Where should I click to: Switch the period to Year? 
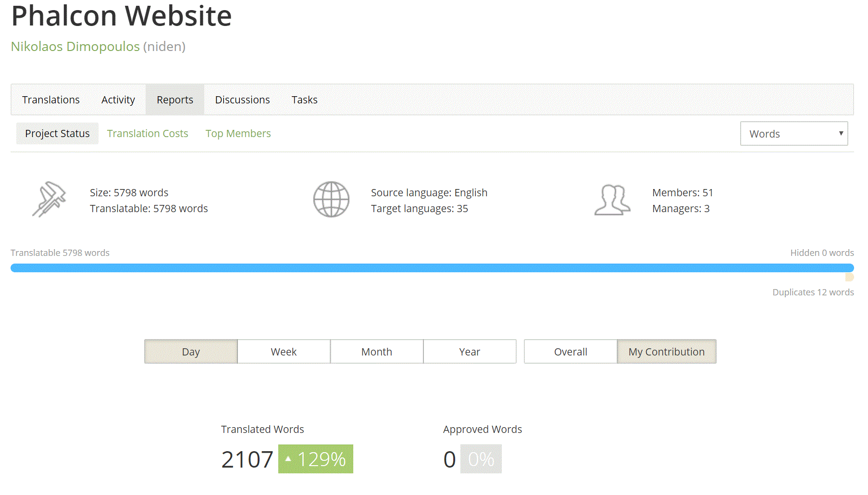point(470,352)
